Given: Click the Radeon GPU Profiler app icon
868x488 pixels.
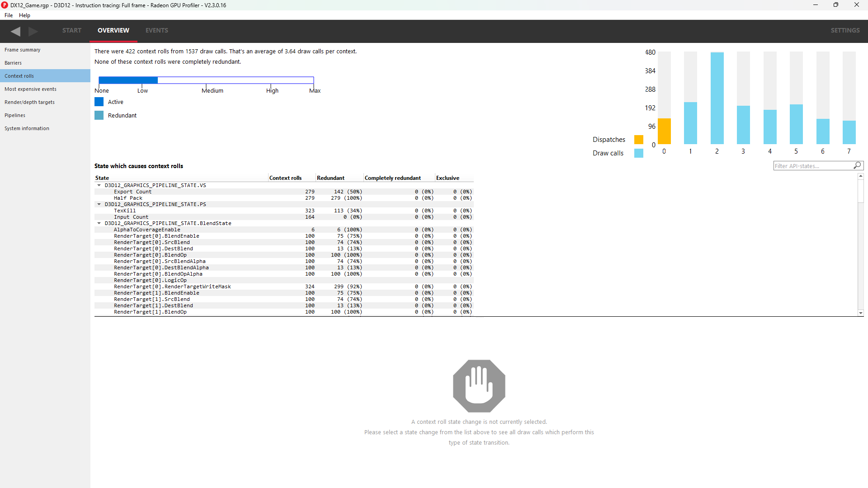Looking at the screenshot, I should [x=5, y=5].
